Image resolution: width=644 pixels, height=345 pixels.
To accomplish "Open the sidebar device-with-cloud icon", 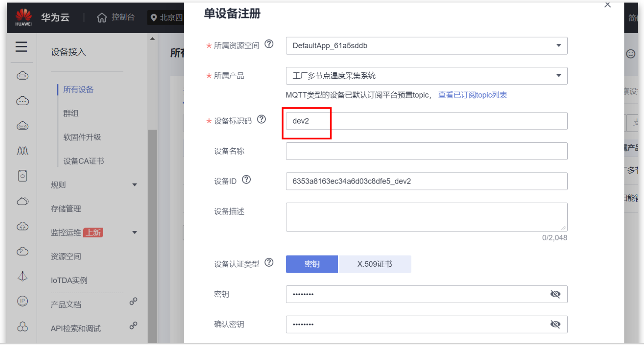I will pyautogui.click(x=22, y=175).
